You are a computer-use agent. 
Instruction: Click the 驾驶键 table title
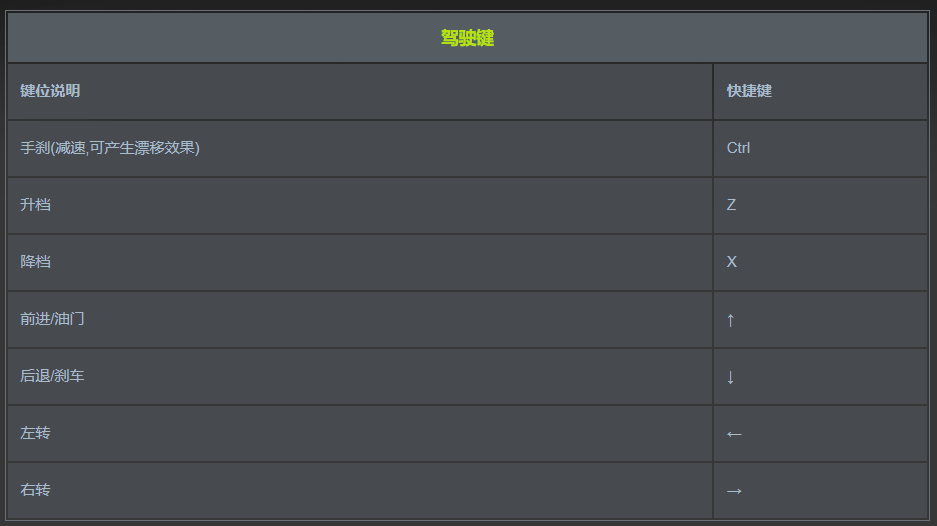coord(467,38)
